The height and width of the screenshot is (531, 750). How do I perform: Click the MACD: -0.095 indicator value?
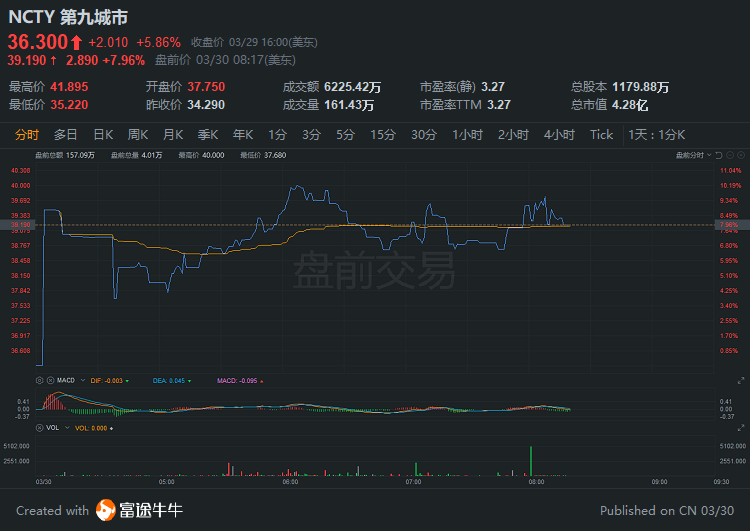pos(237,381)
